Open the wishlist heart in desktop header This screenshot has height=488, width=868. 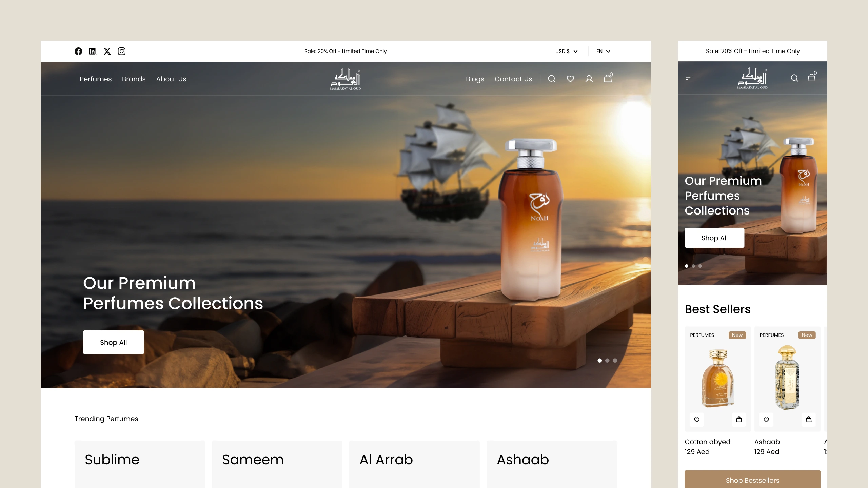coord(570,79)
